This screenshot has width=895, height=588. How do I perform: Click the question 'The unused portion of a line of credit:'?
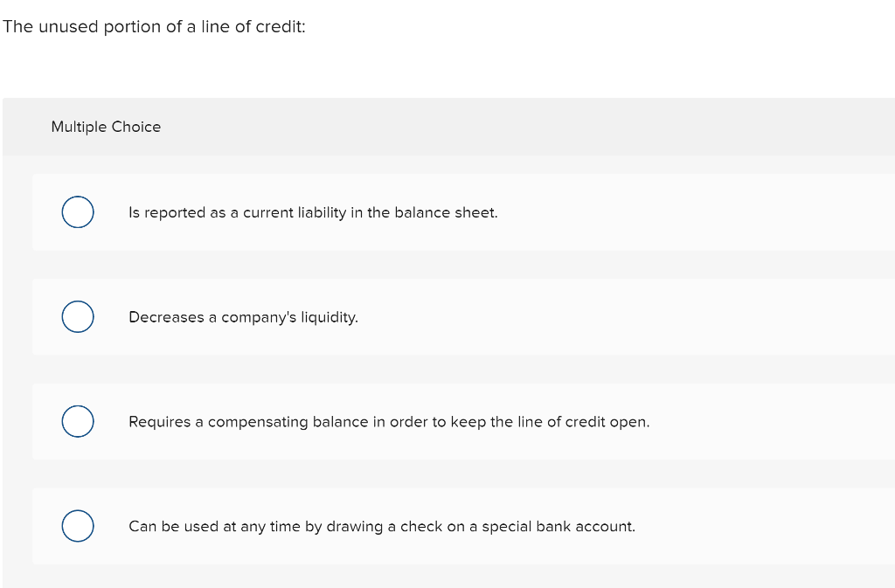(x=154, y=27)
